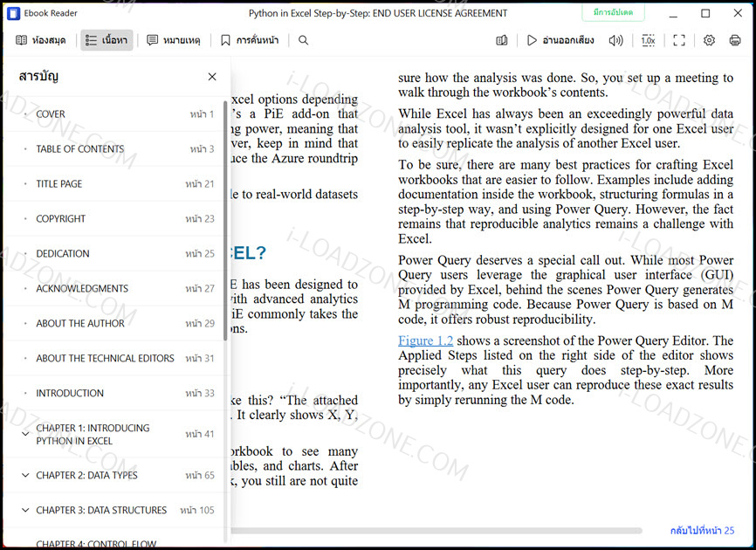Open the bookmarks (การคั่นหน้า) panel

tap(250, 40)
